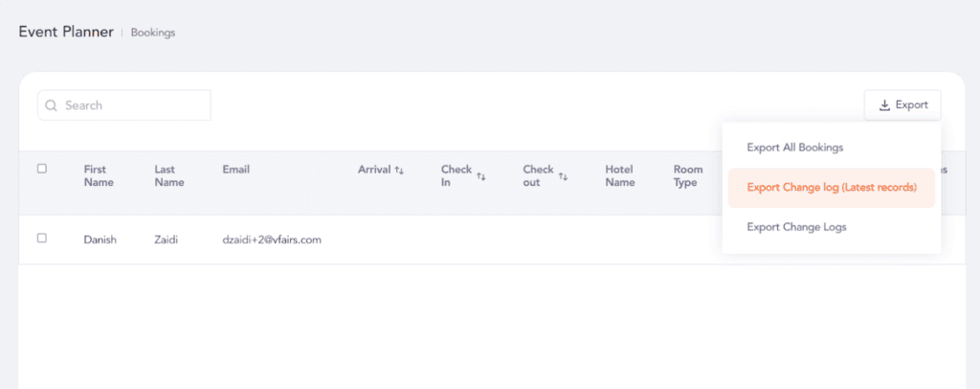
Task: Open the Event Planner breadcrumb
Action: 66,32
